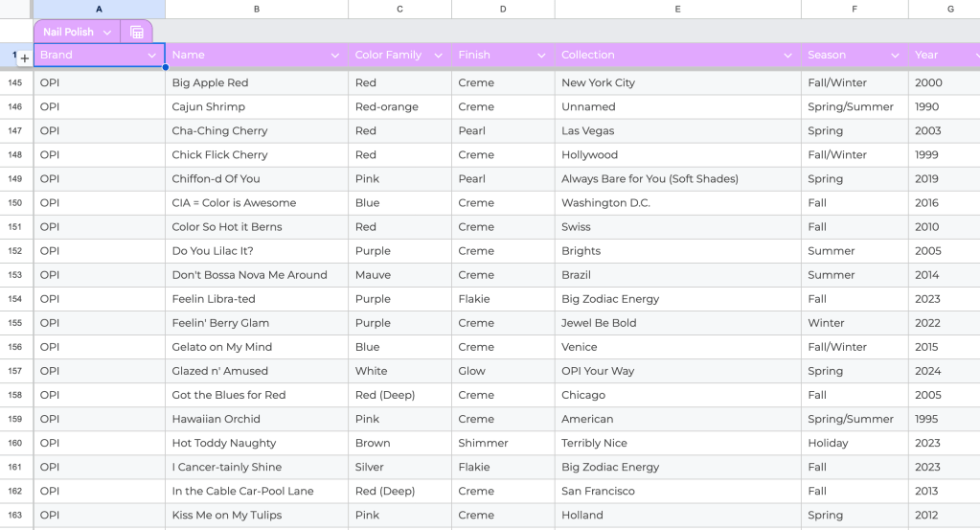The height and width of the screenshot is (530, 980).
Task: Click the Nail Polish table name
Action: pos(68,33)
